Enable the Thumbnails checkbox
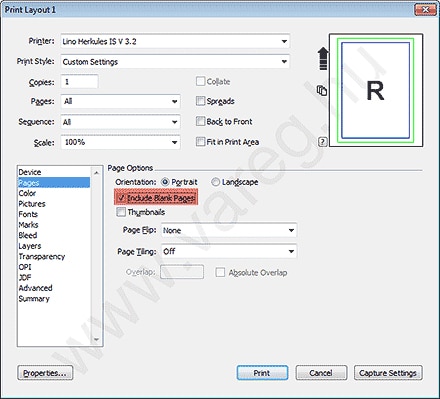440x399 pixels. pos(121,212)
